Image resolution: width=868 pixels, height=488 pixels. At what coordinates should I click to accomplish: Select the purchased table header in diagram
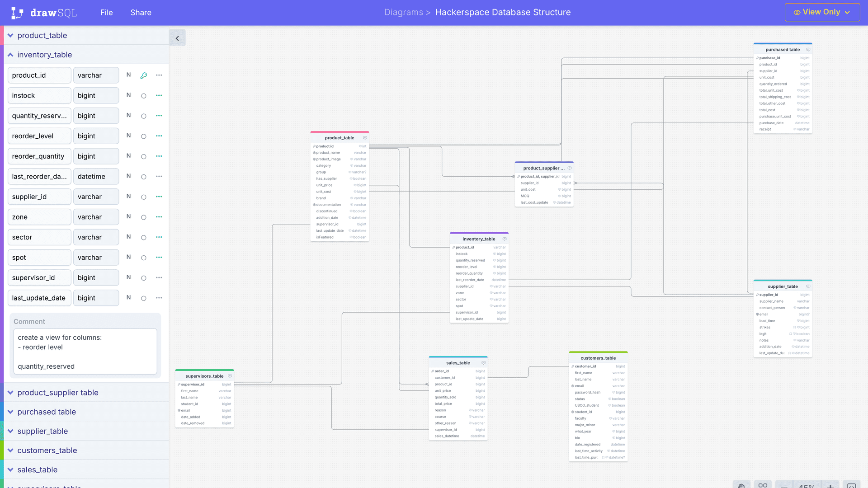(x=783, y=50)
